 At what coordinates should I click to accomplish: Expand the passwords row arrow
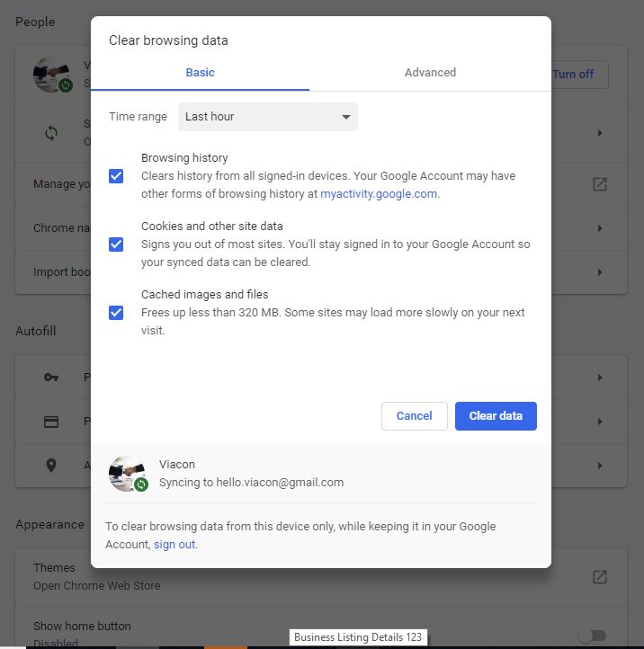[x=600, y=377]
